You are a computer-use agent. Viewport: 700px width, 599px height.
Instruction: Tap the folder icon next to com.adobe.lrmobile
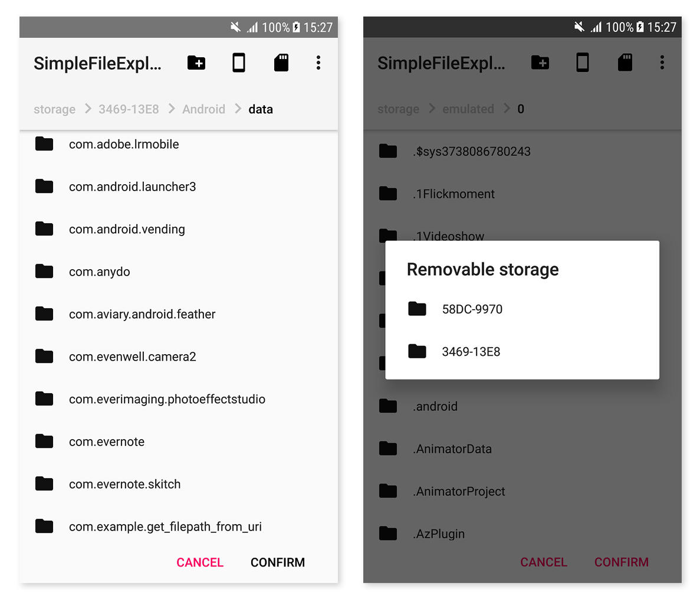[x=44, y=143]
